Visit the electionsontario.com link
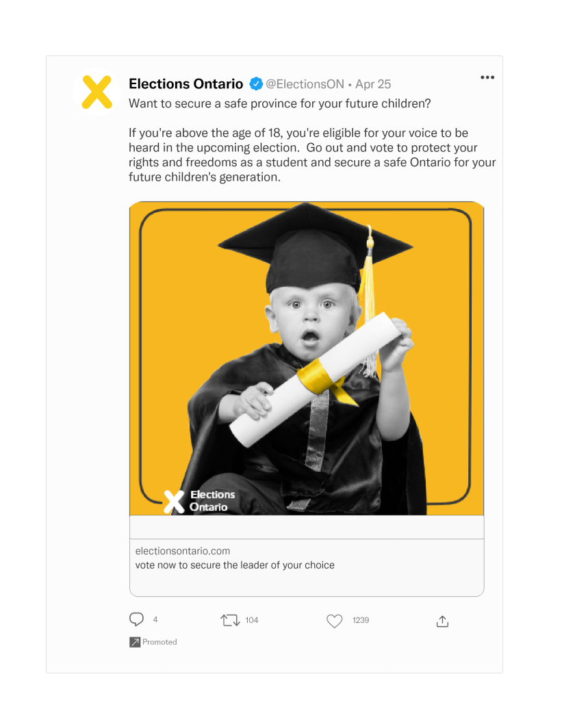Viewport: 588px width, 701px height. click(183, 551)
